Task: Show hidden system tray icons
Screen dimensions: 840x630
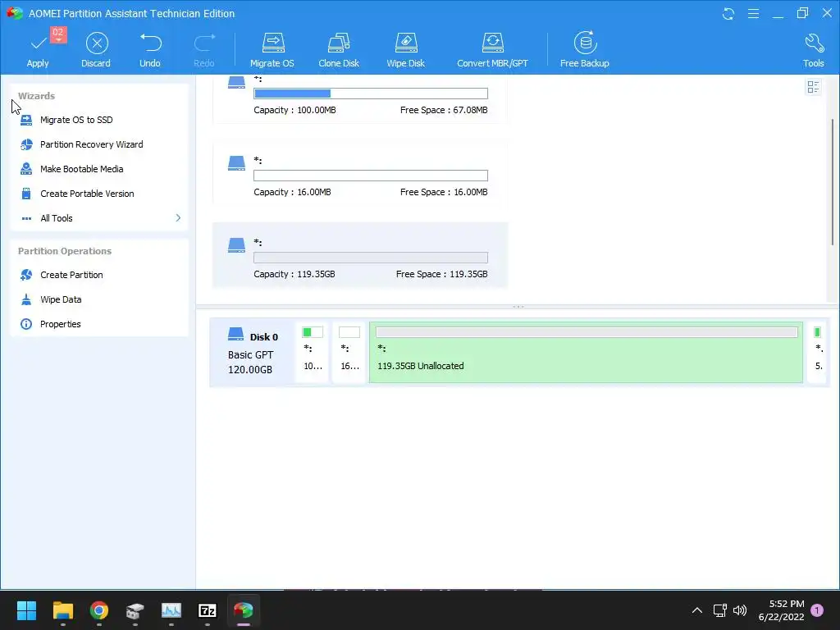Action: pyautogui.click(x=697, y=610)
